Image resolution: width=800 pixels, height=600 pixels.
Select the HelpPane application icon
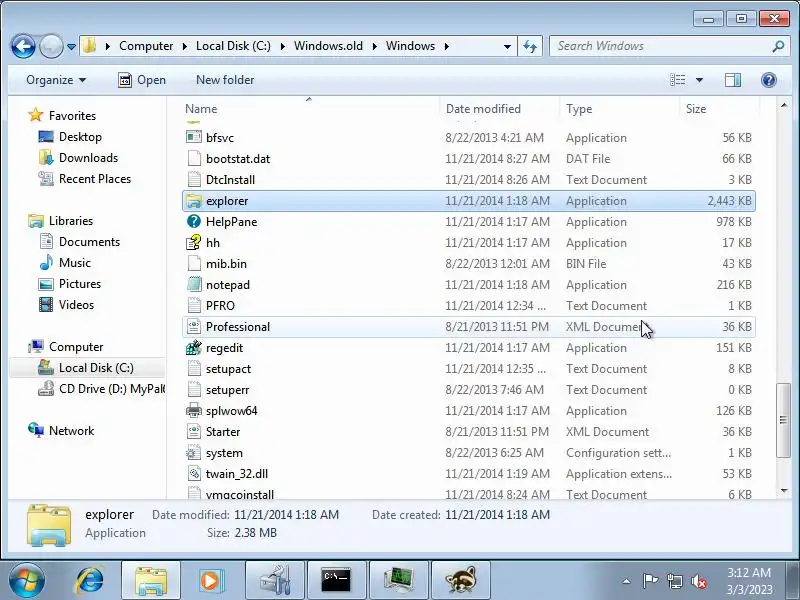pyautogui.click(x=193, y=221)
